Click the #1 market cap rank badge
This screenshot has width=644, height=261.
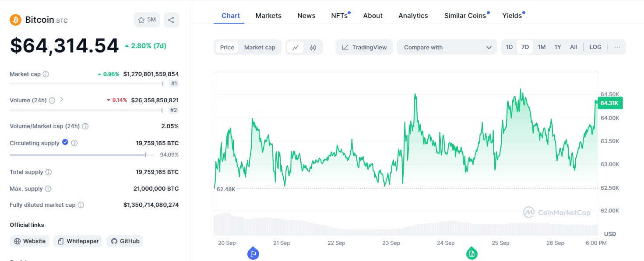click(174, 84)
